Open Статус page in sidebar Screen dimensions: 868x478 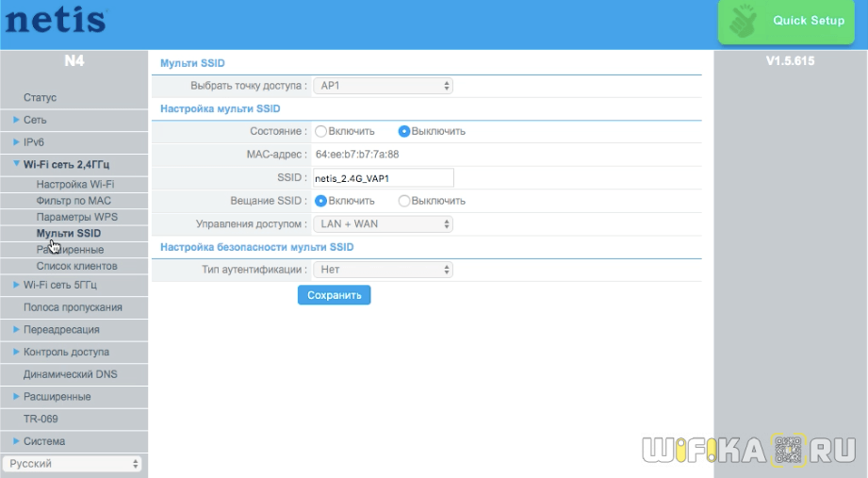[41, 97]
